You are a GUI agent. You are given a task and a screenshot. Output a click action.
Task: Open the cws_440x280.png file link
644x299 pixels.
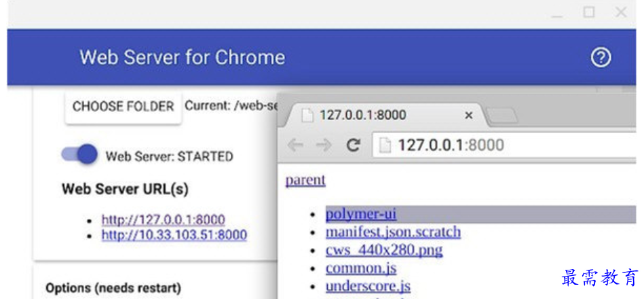coord(384,249)
